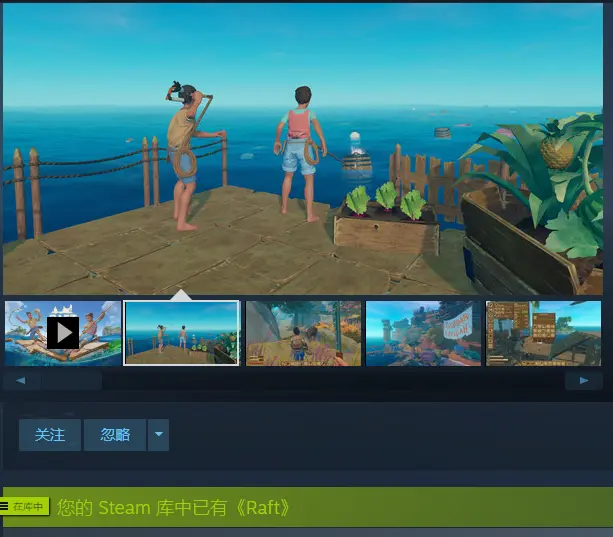Click the 关注 follow button
Screen dimensions: 613x537
point(50,435)
